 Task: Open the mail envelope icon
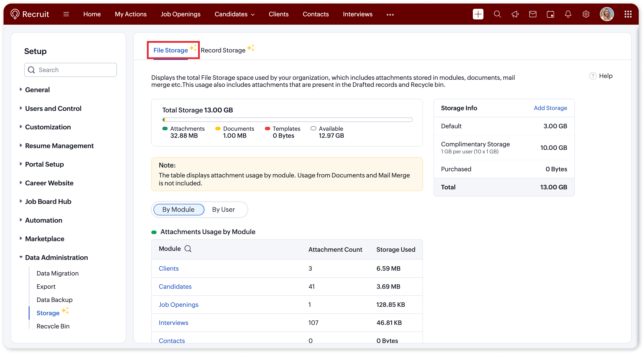click(x=533, y=14)
